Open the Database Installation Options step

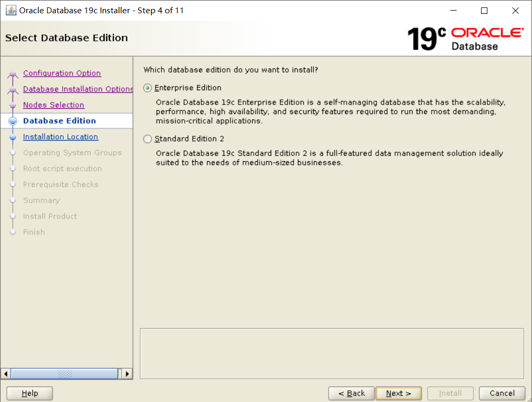[x=78, y=89]
